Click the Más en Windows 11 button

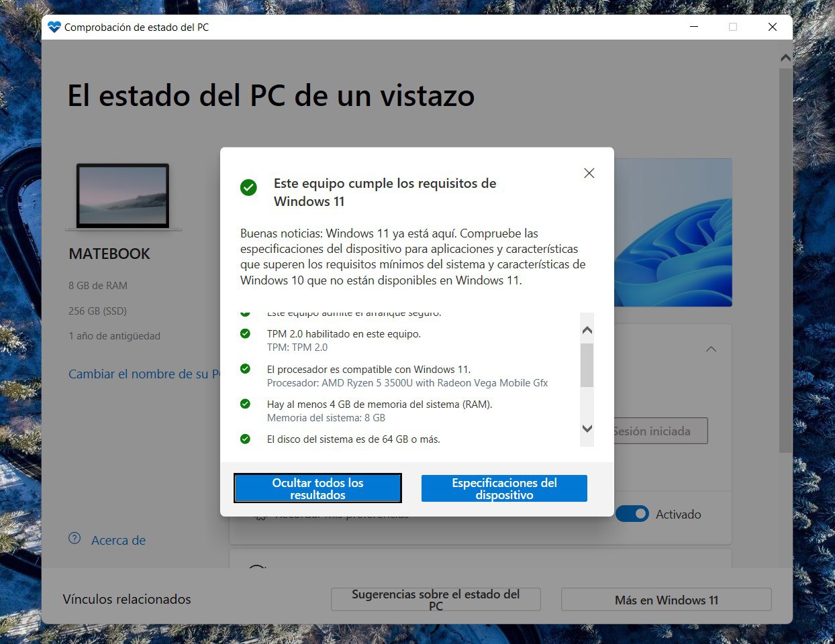click(x=666, y=600)
